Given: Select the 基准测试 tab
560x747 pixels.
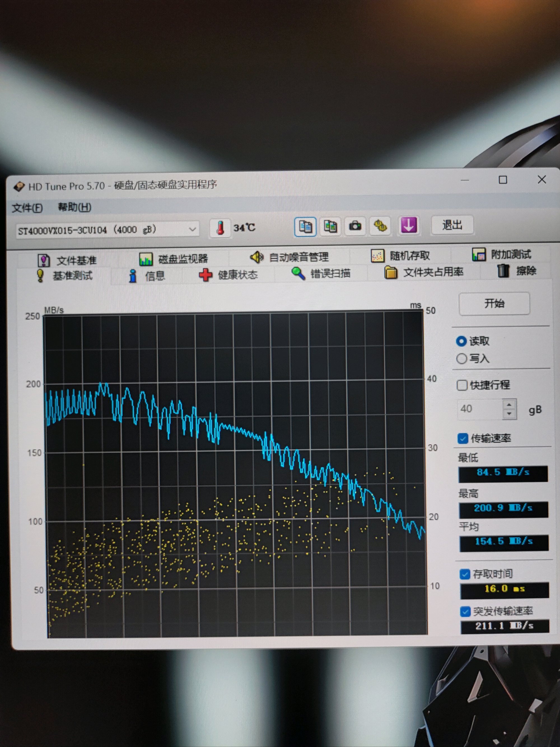Looking at the screenshot, I should (x=64, y=276).
